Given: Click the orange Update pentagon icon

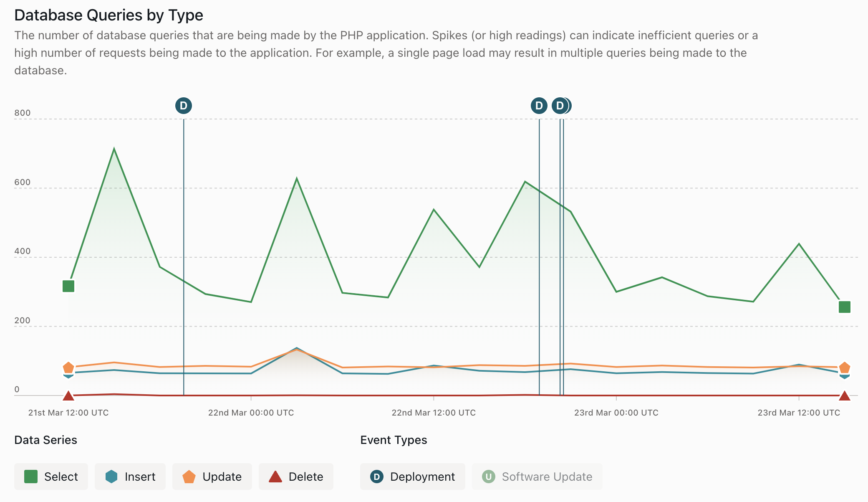Looking at the screenshot, I should pyautogui.click(x=190, y=477).
